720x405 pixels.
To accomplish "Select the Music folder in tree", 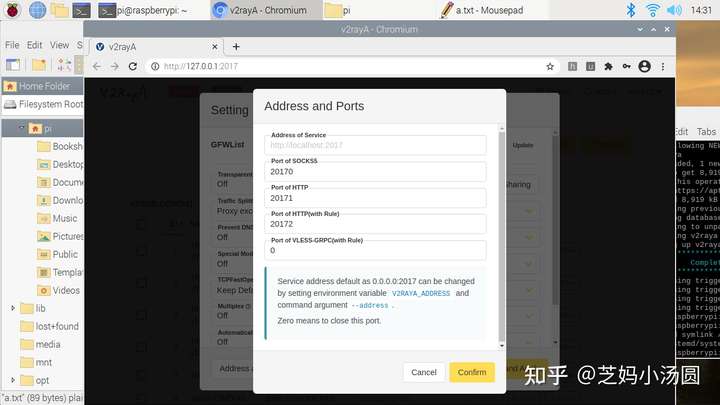I will tap(57, 218).
